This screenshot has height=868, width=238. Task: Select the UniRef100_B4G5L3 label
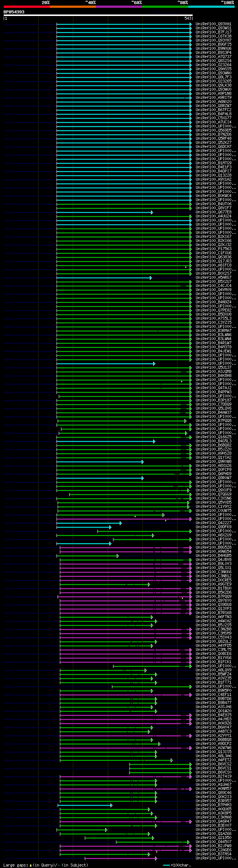coord(213,441)
